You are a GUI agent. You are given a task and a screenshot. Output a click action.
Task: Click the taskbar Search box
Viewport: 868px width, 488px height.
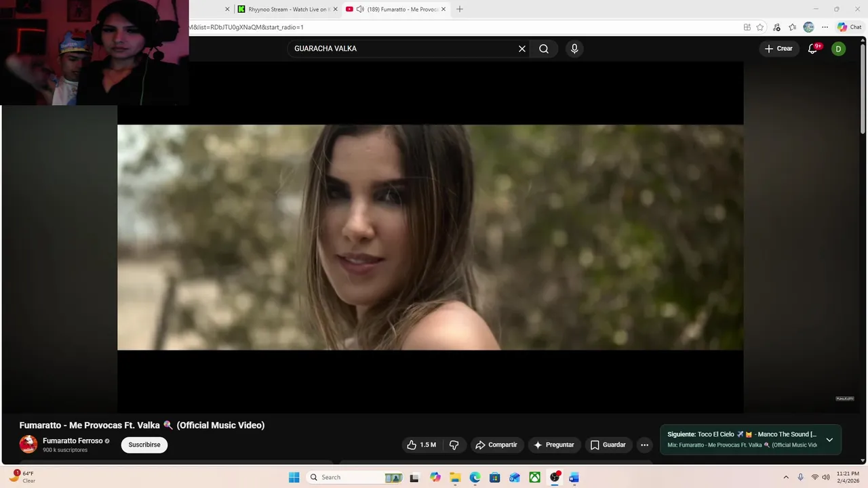coord(355,477)
